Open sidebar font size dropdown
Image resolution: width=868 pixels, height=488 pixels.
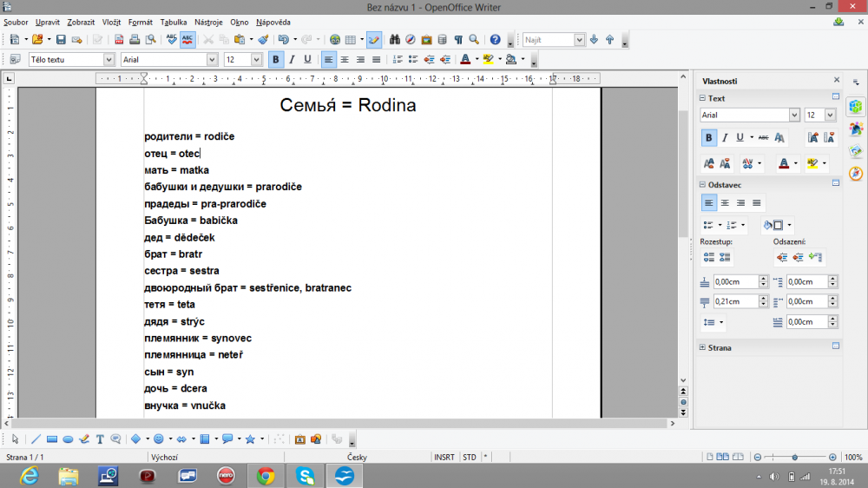(831, 115)
